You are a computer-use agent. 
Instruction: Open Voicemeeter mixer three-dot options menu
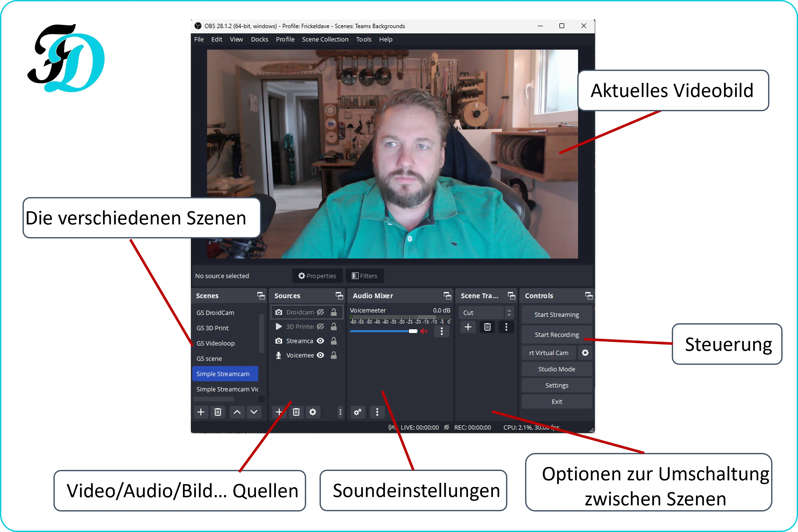point(441,331)
